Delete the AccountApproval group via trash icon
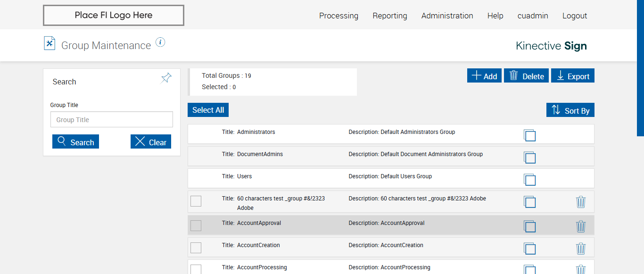This screenshot has height=274, width=644. [581, 226]
